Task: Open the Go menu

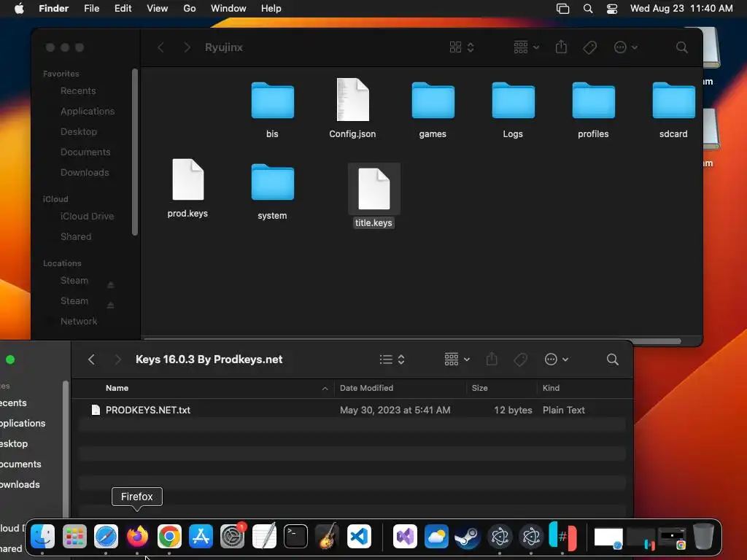Action: 190,9
